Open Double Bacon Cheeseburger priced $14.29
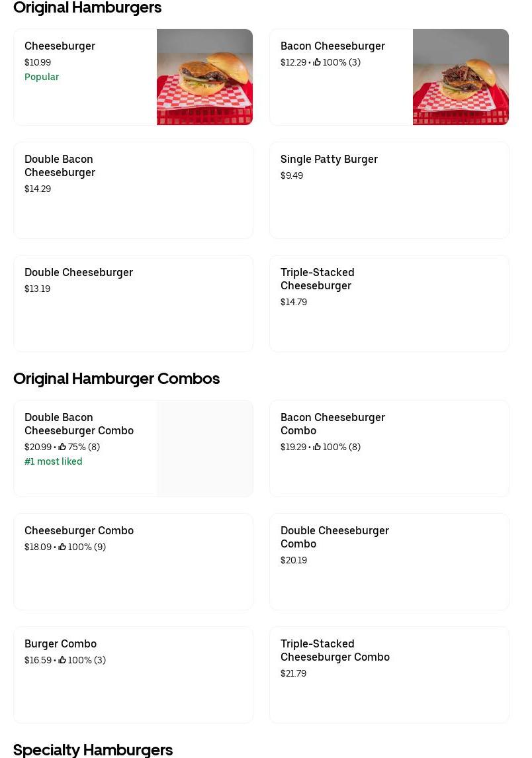The height and width of the screenshot is (758, 532). (60, 166)
